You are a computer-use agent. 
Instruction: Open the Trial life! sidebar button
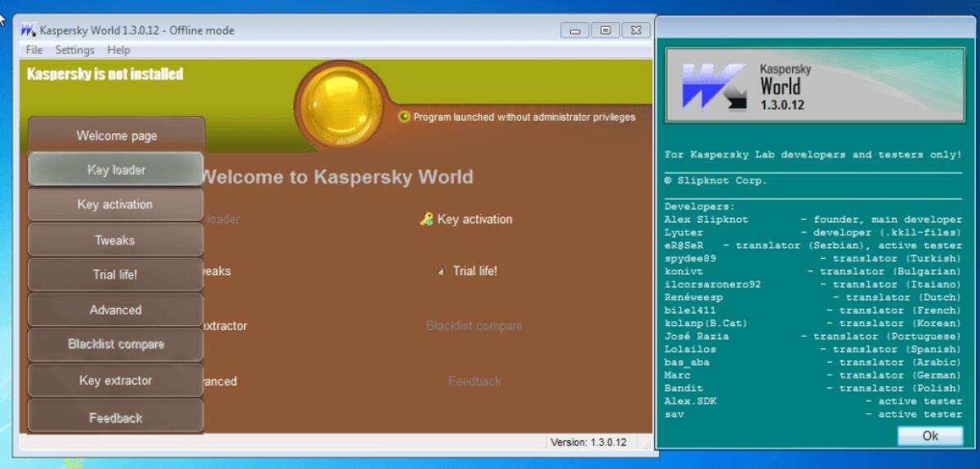coord(116,275)
